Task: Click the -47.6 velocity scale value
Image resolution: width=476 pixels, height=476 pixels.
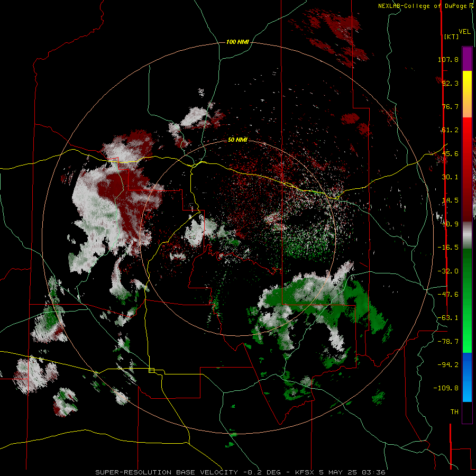Action: pos(448,295)
